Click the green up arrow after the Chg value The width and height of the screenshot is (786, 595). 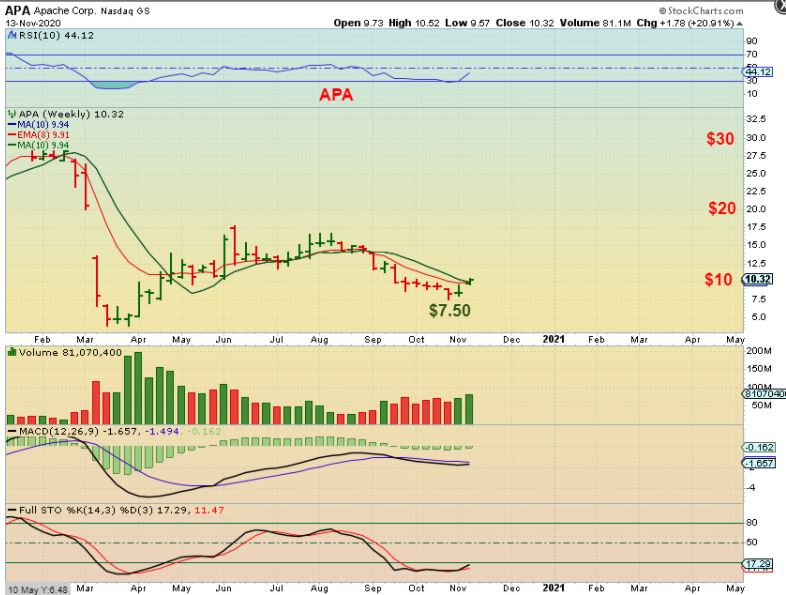[x=740, y=24]
